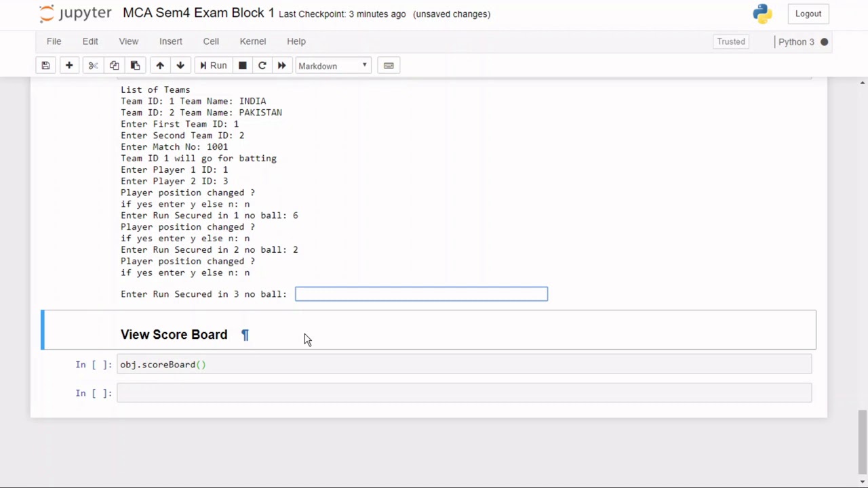The width and height of the screenshot is (868, 488).
Task: Click the 'Enter Second Team ID: 2' line
Action: coord(182,136)
